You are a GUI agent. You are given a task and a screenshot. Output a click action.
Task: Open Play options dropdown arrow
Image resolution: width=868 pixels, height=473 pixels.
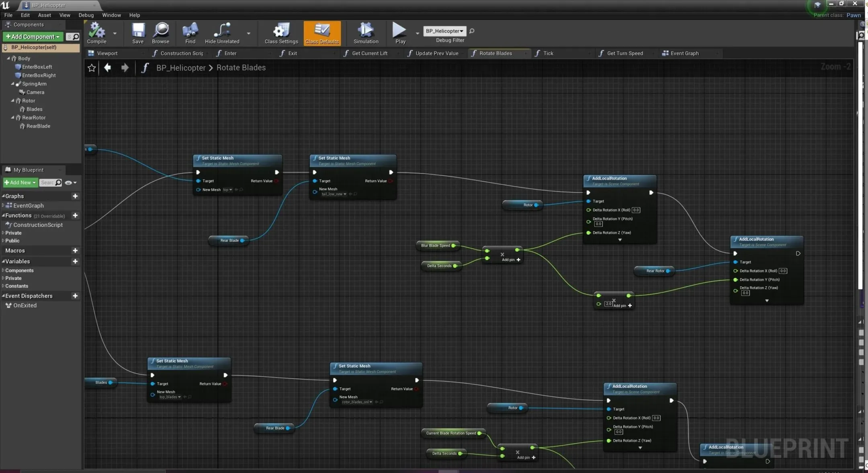coord(417,33)
